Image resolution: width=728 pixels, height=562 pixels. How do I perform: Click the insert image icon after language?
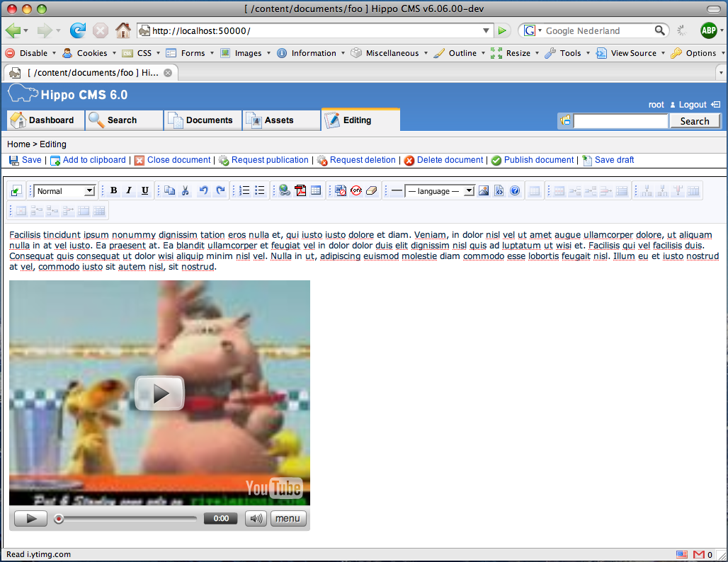click(484, 190)
